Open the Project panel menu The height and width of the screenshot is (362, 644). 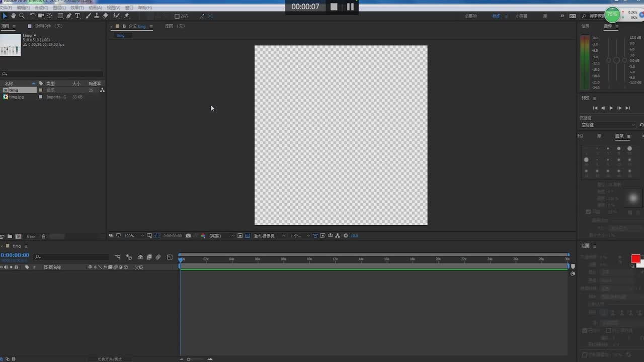14,26
